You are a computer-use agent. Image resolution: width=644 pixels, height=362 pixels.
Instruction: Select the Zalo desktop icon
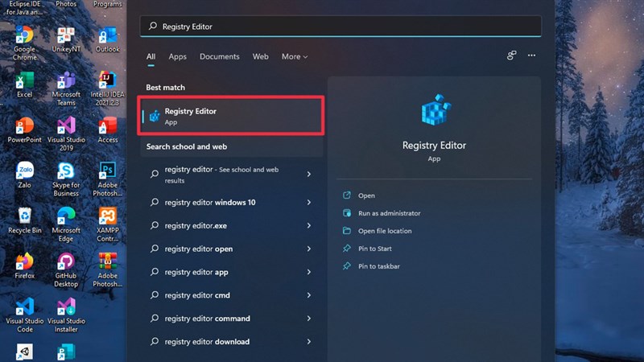click(24, 175)
